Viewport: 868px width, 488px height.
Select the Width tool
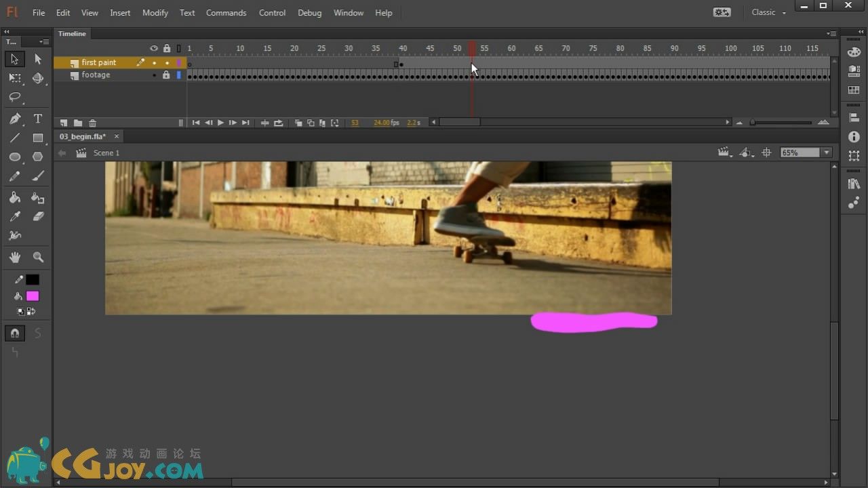(14, 236)
